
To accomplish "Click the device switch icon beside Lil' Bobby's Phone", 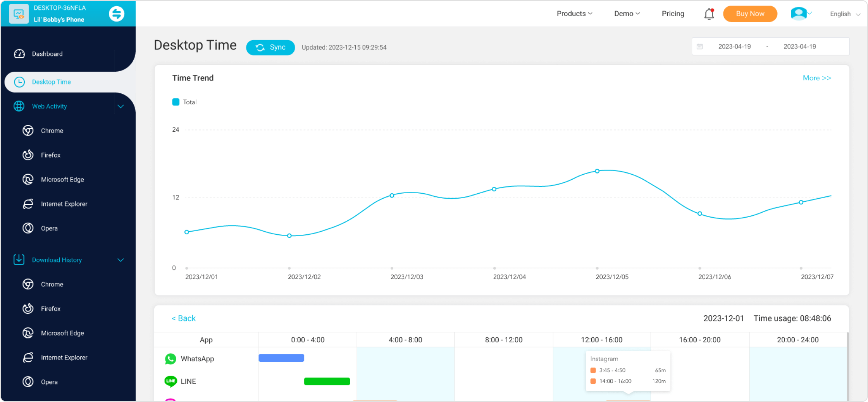I will pyautogui.click(x=116, y=14).
